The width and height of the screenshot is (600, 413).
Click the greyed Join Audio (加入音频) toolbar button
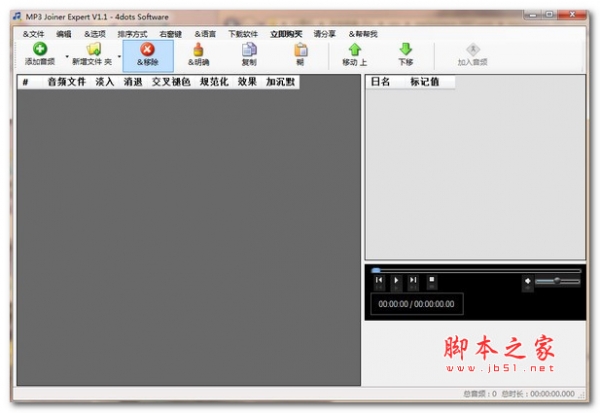(x=473, y=55)
